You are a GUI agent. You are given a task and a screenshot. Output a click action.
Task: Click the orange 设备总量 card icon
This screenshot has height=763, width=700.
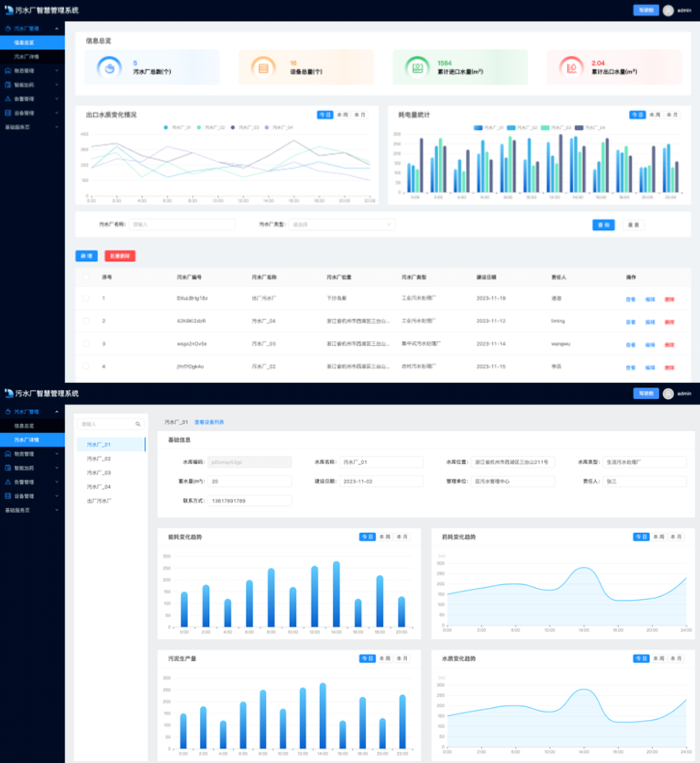(263, 68)
